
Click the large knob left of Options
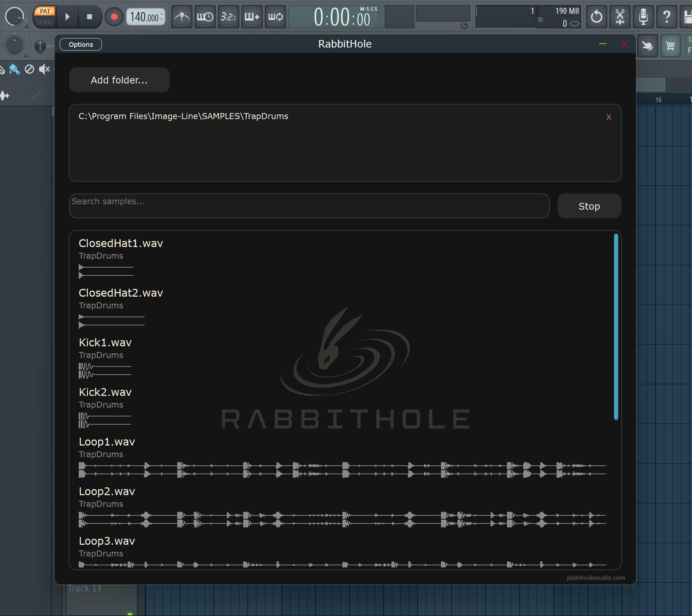click(x=15, y=46)
